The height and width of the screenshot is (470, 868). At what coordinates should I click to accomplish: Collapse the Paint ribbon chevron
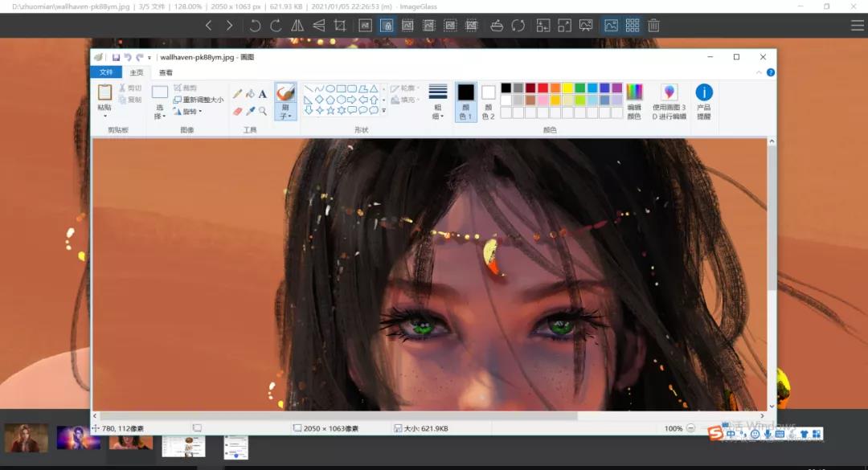(x=759, y=72)
